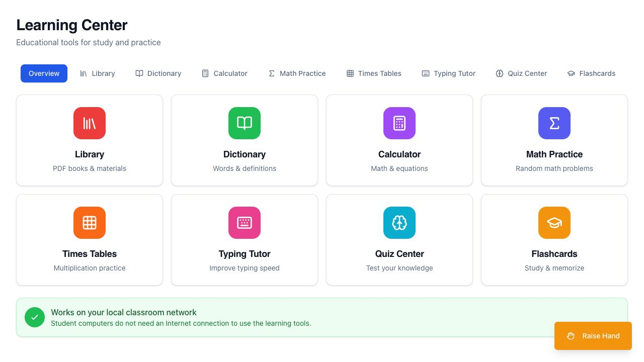Viewport: 644px width, 362px height.
Task: Open the Flashcards tab
Action: point(591,73)
